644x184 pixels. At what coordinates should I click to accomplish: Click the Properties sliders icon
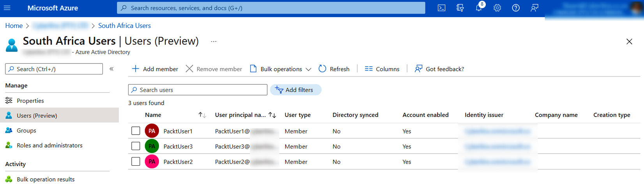click(x=9, y=101)
